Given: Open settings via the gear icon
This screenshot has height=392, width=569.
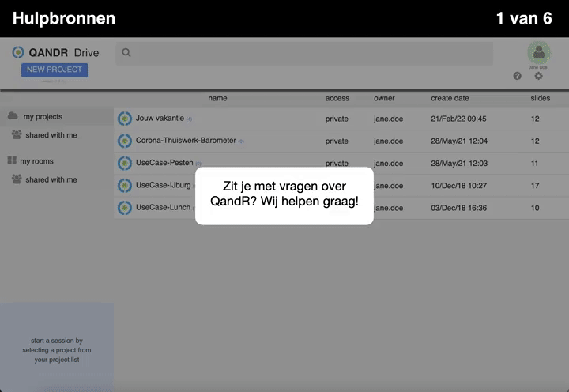Looking at the screenshot, I should 539,77.
